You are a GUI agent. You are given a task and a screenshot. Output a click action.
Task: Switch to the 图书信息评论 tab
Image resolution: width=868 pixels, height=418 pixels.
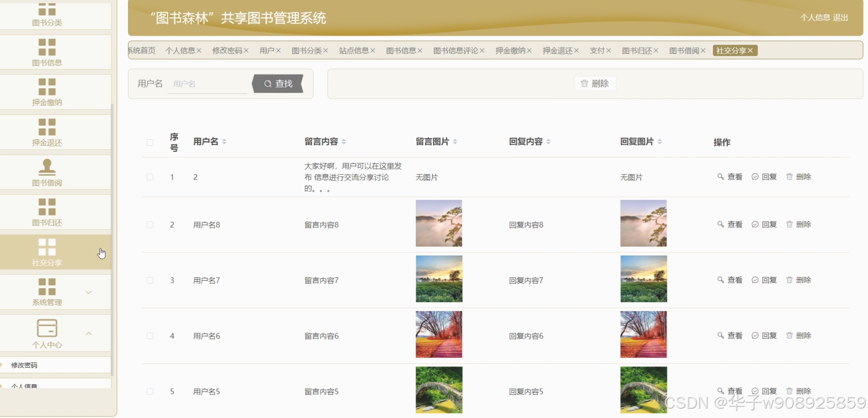coord(455,51)
